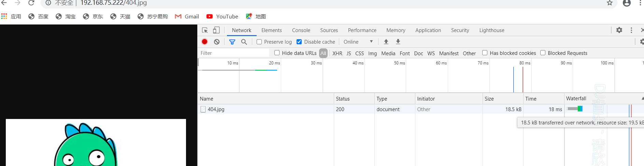Viewport: 644px width, 166px height.
Task: Click the address bar URL 192.168.75.222/404.jpg
Action: 113,3
